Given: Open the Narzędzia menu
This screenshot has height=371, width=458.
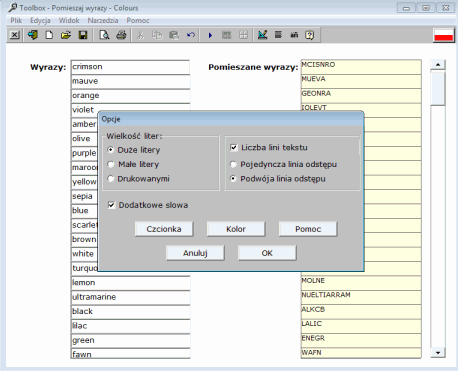Looking at the screenshot, I should (x=103, y=20).
